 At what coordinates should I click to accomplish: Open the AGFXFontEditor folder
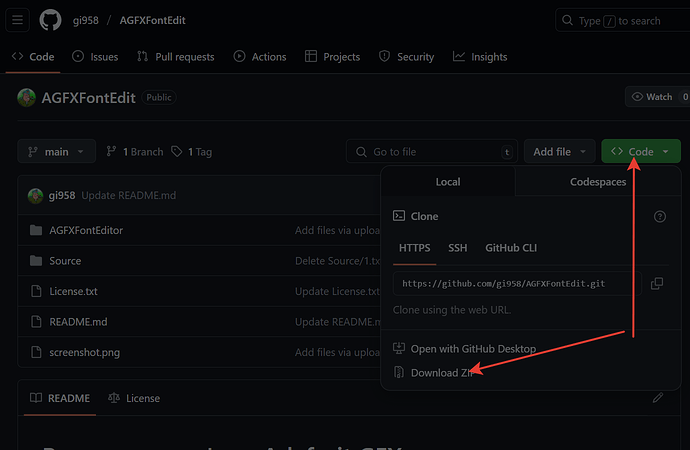[86, 230]
